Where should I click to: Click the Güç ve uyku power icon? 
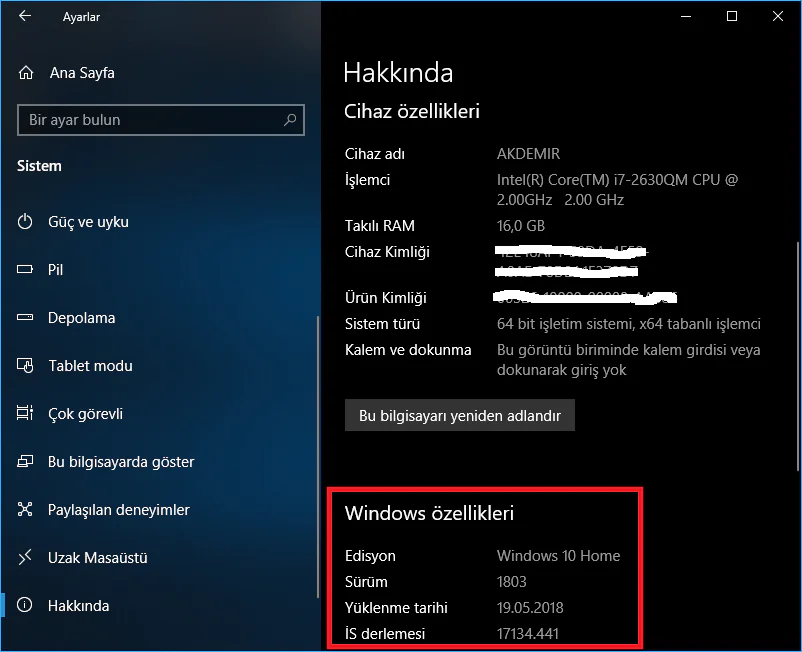click(25, 221)
